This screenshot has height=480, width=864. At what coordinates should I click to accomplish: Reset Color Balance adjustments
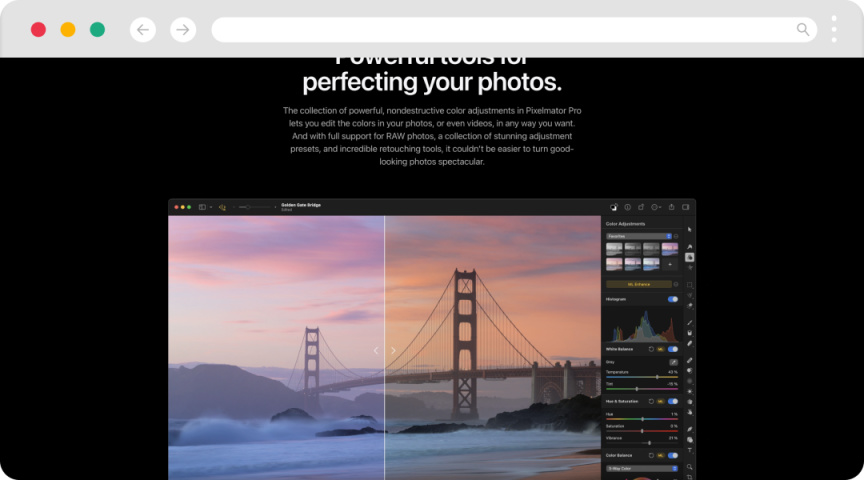(x=651, y=456)
